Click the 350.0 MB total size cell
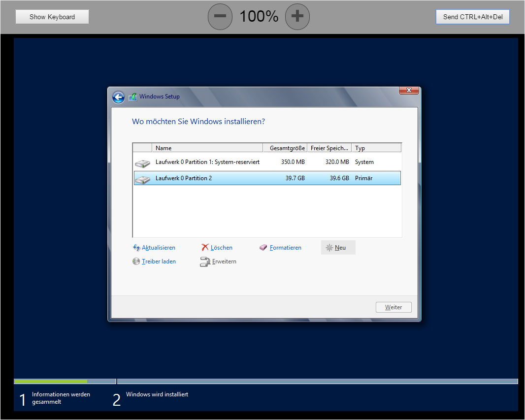Screen dimensions: 525x420 pyautogui.click(x=293, y=162)
